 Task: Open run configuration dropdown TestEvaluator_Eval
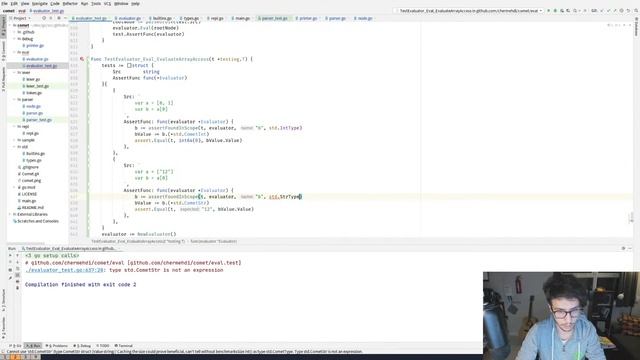(469, 11)
